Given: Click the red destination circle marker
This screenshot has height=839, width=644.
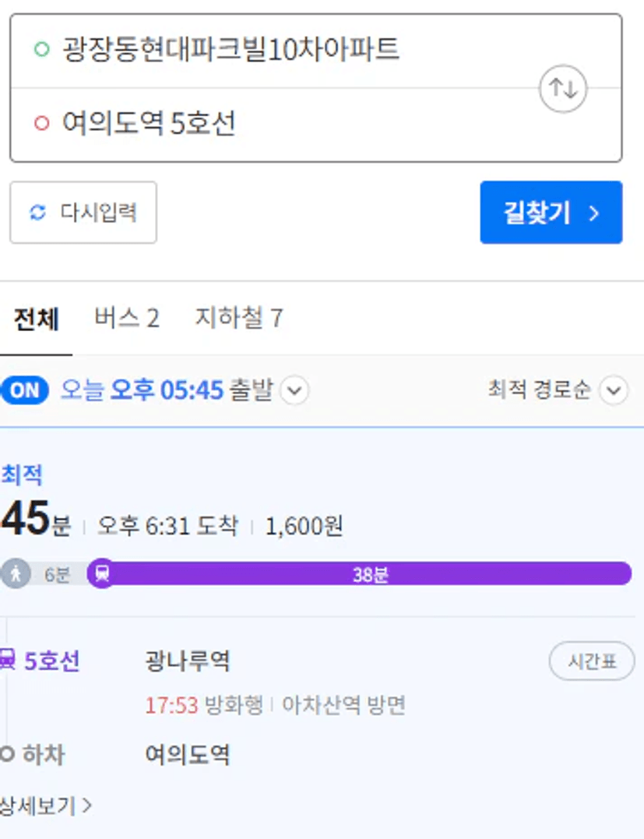Looking at the screenshot, I should [41, 123].
